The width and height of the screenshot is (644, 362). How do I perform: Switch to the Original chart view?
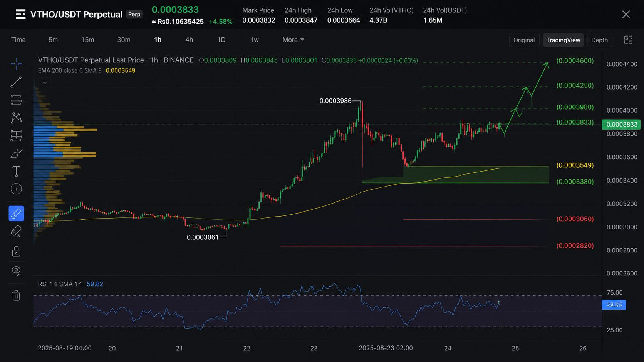[524, 40]
